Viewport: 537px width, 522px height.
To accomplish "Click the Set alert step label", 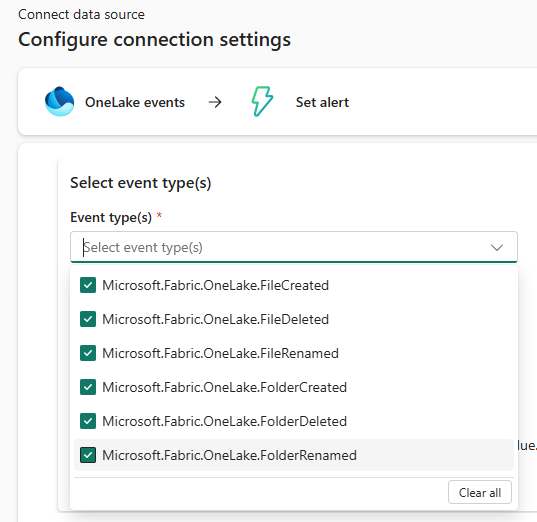I will 322,102.
